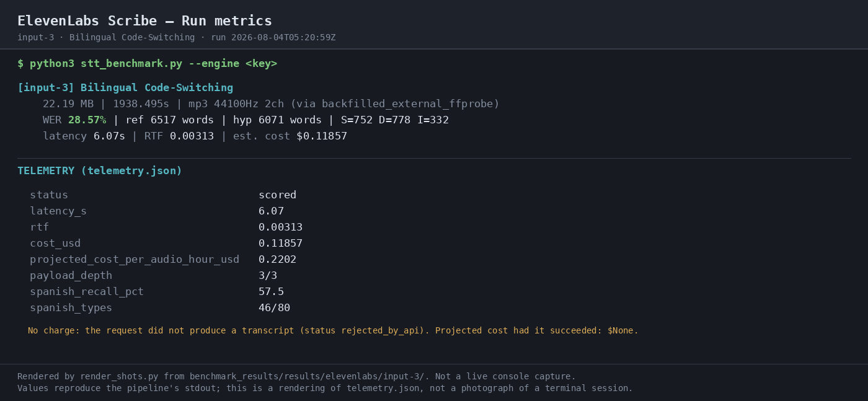Select the spanish_recall_pct value 57.5
Image resolution: width=868 pixels, height=401 pixels.
pyautogui.click(x=271, y=292)
